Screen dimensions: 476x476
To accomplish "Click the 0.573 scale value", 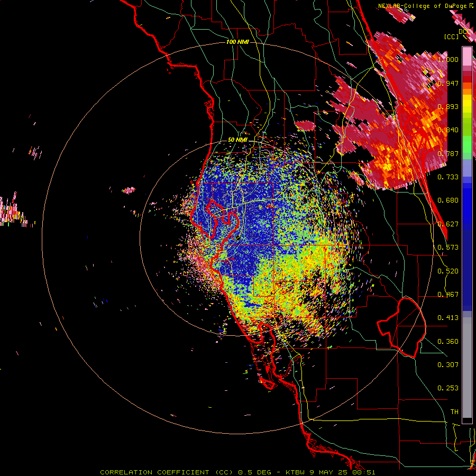I will point(448,247).
